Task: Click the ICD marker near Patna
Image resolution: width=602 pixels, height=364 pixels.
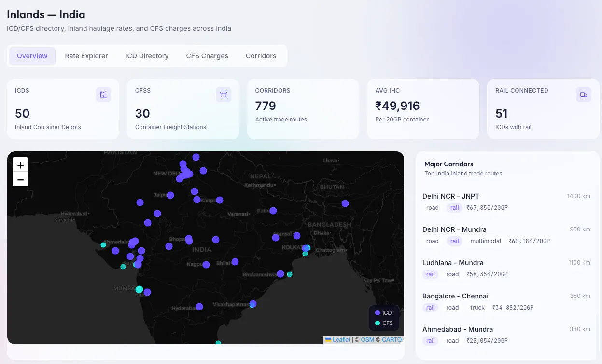Action: (x=273, y=211)
